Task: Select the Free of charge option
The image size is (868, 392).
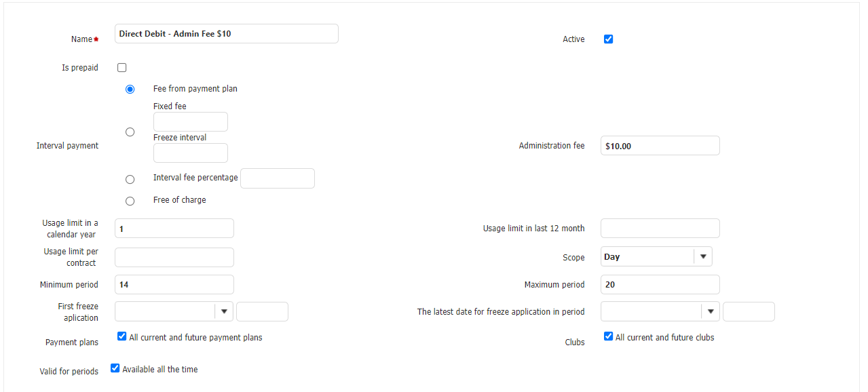Action: tap(130, 201)
